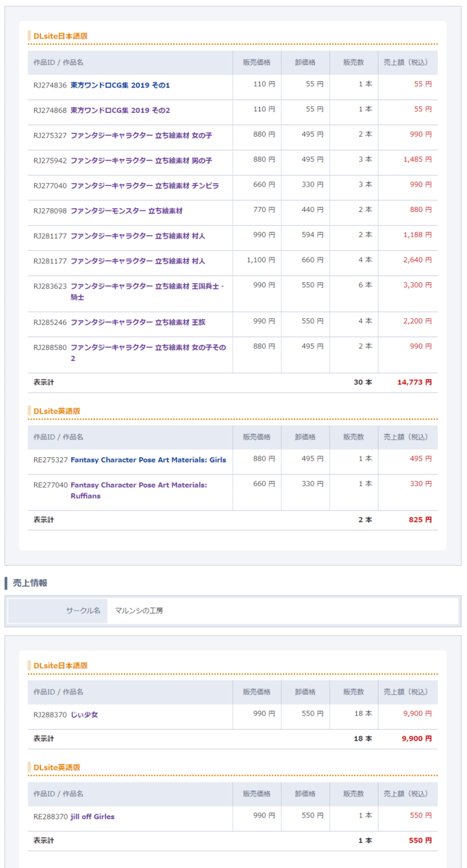This screenshot has width=467, height=868.
Task: Open the Pose Art Materials: Ruffians link
Action: point(138,490)
